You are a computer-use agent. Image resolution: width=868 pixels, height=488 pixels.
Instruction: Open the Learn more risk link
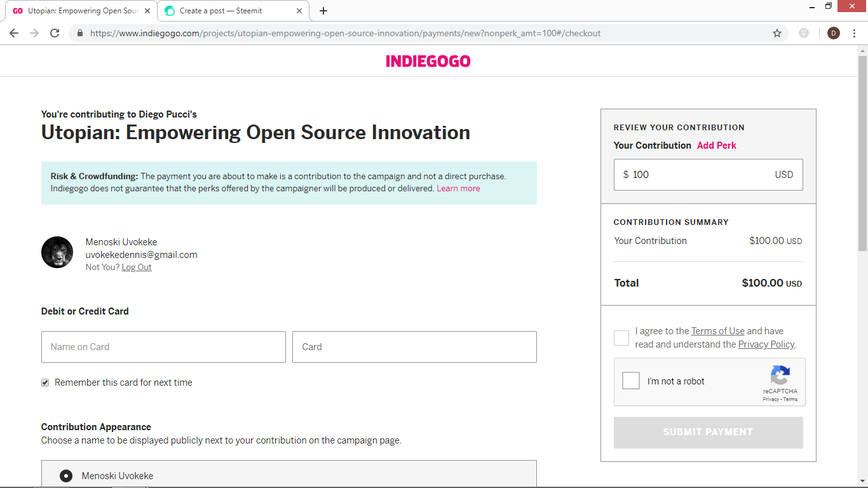tap(458, 189)
